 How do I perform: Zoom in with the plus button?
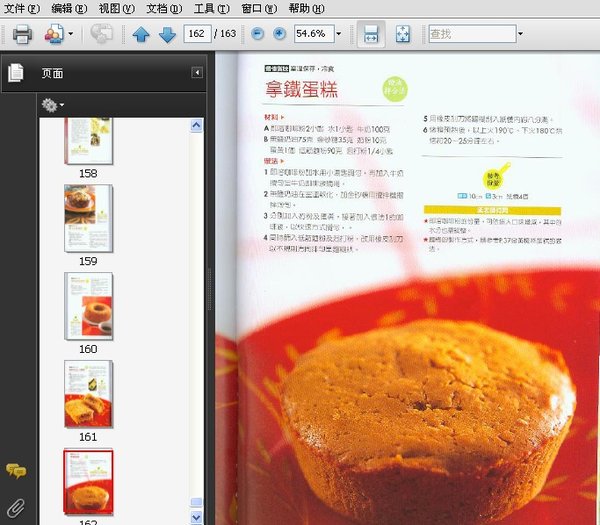point(279,34)
